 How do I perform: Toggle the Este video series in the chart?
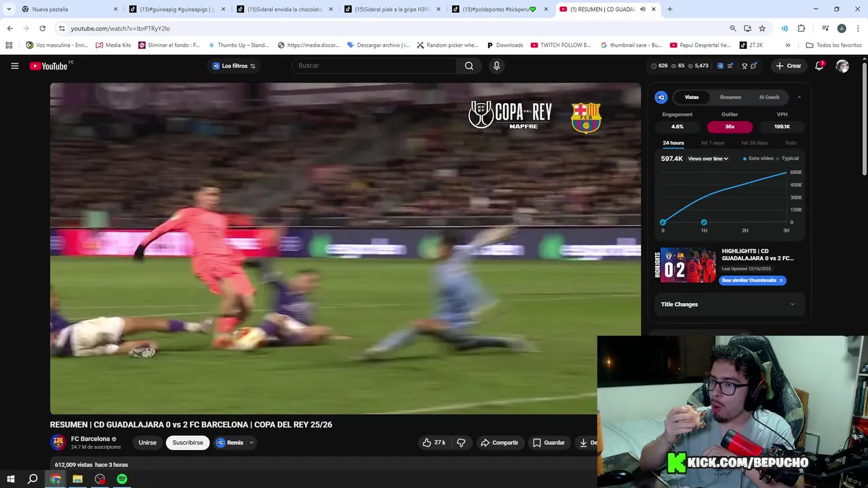pyautogui.click(x=758, y=159)
